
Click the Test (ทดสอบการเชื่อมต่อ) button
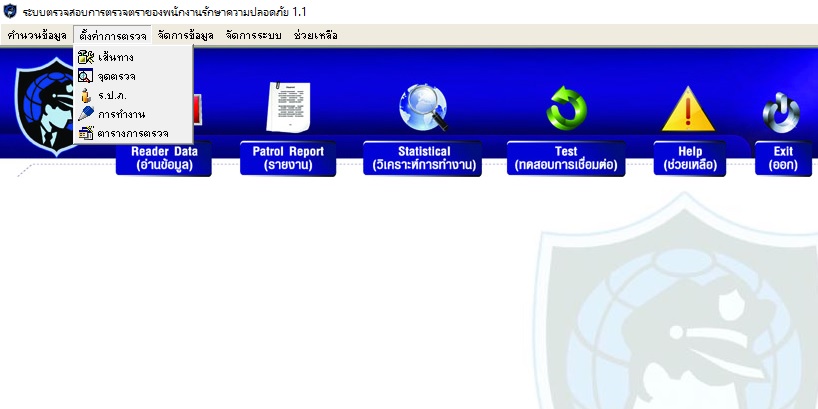pyautogui.click(x=566, y=158)
